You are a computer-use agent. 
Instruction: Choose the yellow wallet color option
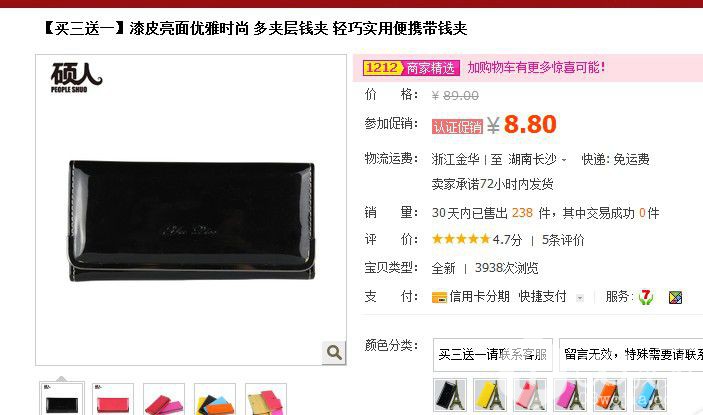click(x=490, y=395)
